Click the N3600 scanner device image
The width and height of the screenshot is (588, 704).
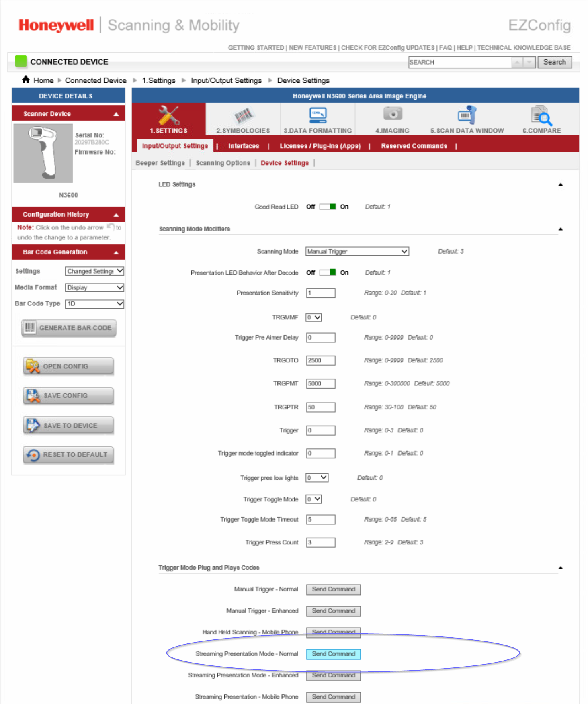click(43, 153)
